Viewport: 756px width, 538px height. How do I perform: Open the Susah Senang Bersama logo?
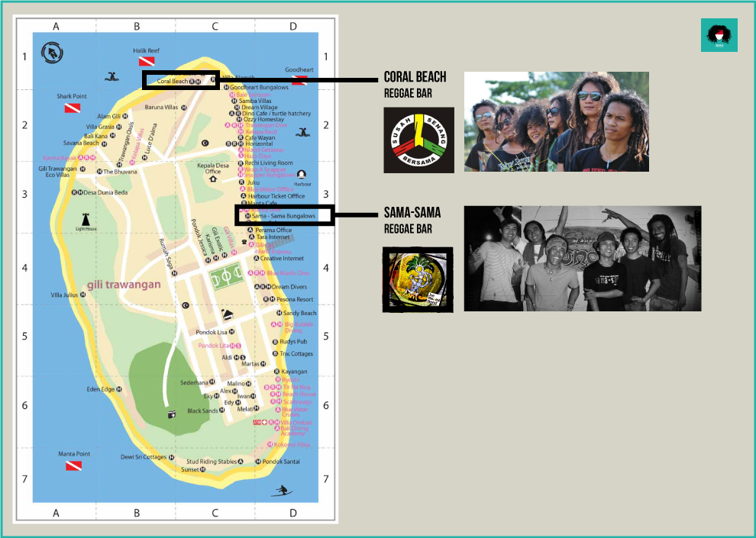419,140
